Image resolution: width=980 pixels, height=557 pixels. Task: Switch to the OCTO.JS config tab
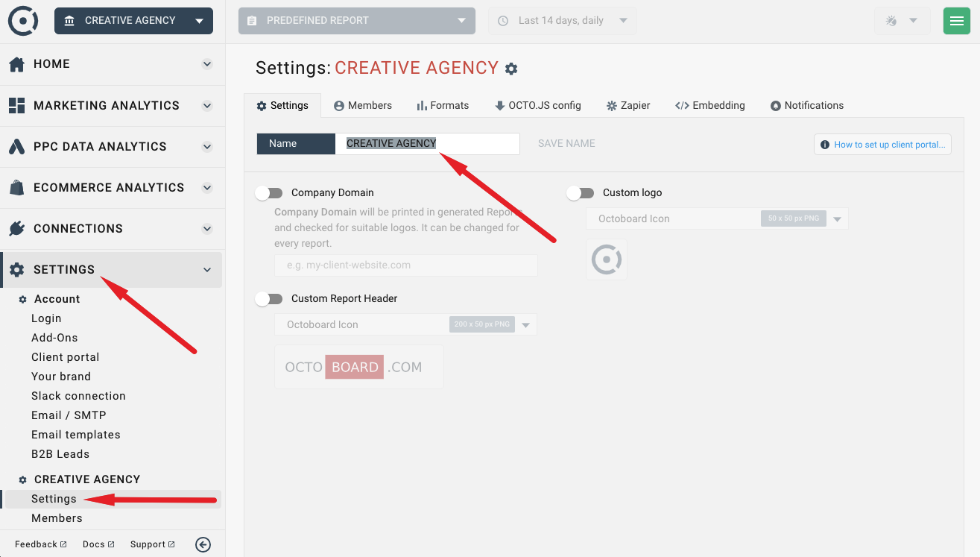click(538, 105)
